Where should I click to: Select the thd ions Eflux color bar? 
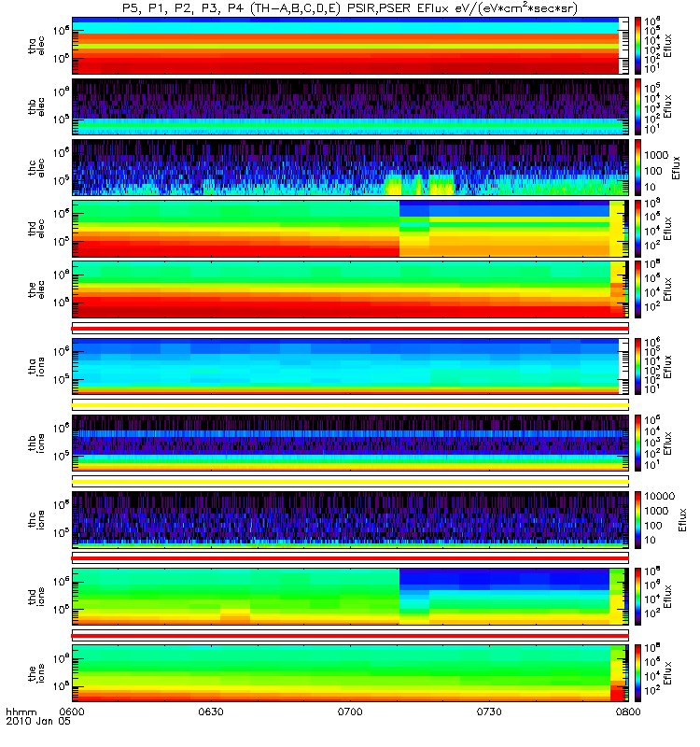tap(637, 596)
